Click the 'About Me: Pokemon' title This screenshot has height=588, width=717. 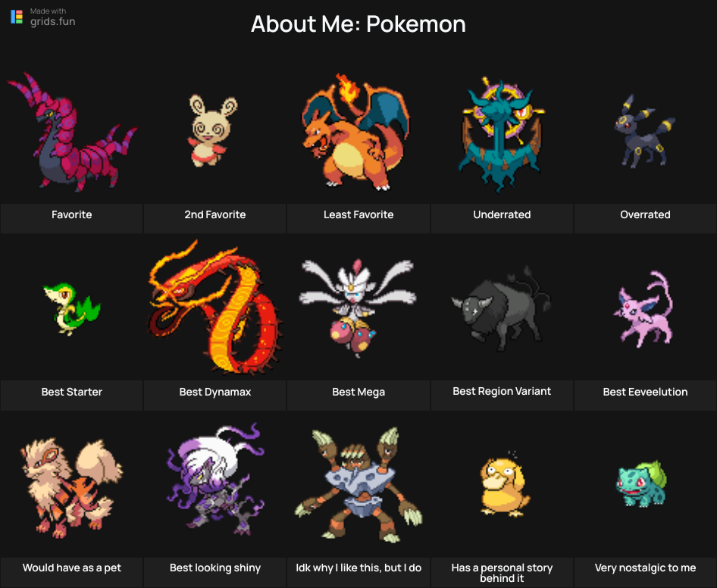click(358, 23)
